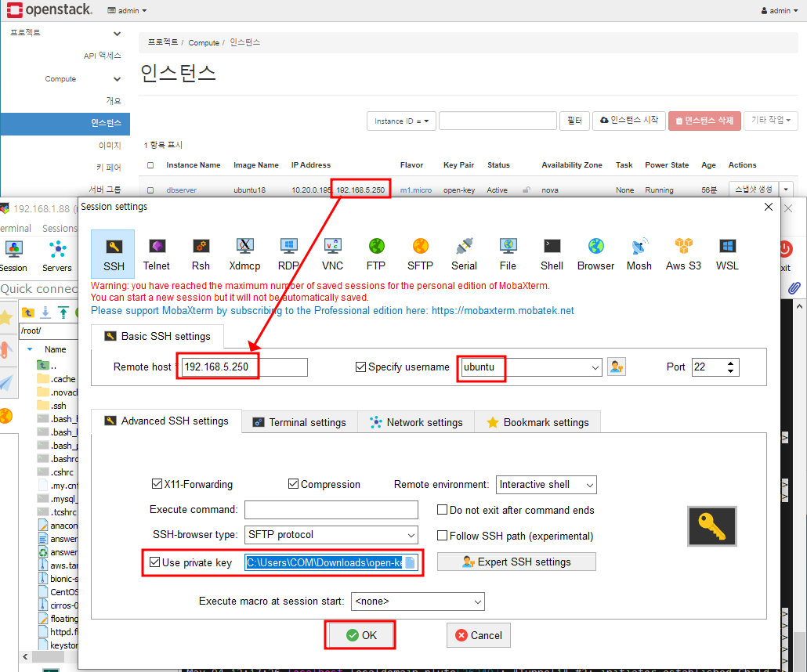Screen dimensions: 807x672
Task: Click the instance filter text field
Action: pyautogui.click(x=498, y=121)
